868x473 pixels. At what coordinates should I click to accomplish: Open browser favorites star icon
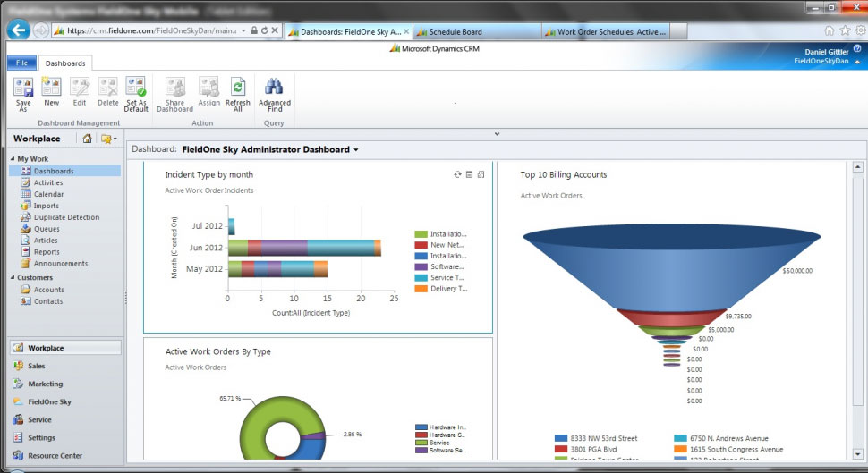pos(845,30)
